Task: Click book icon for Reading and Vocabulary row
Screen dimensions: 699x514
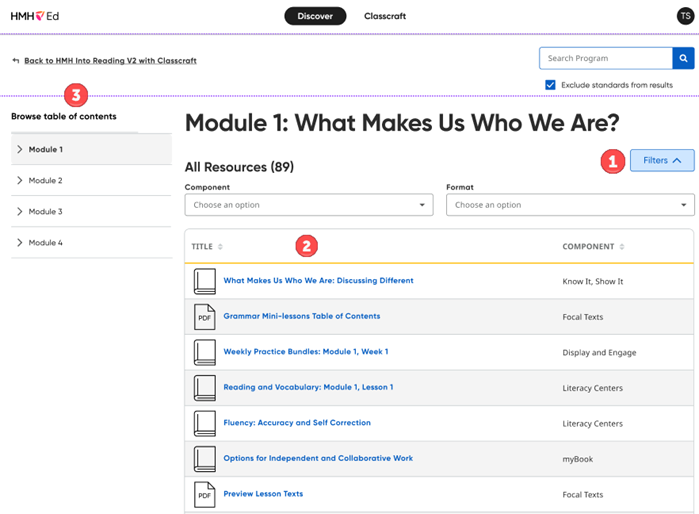Action: (x=205, y=388)
